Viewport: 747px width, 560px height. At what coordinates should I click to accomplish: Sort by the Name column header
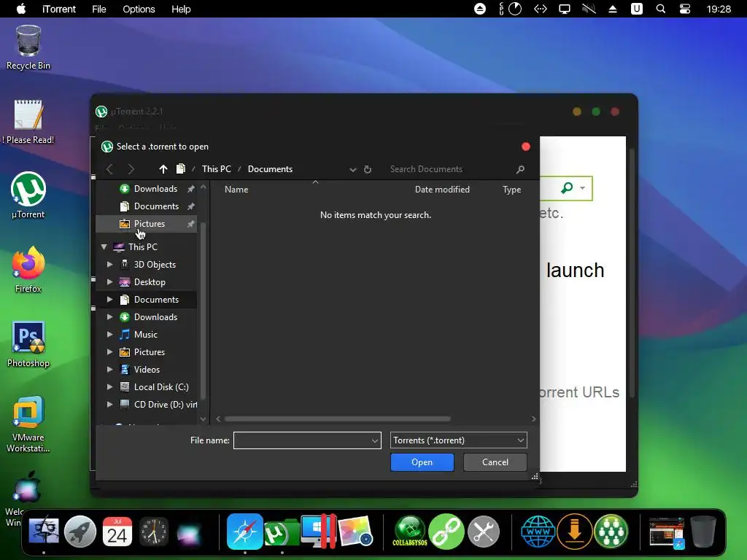(x=236, y=190)
